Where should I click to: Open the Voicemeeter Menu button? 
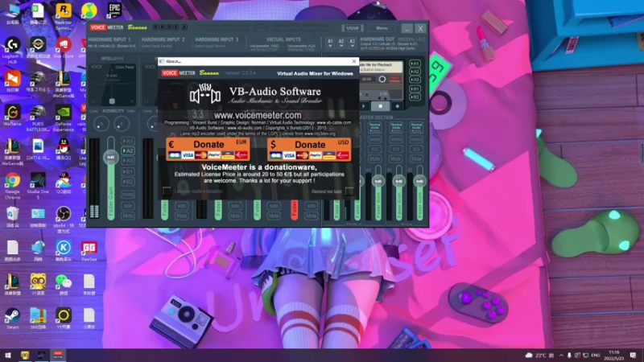(382, 28)
